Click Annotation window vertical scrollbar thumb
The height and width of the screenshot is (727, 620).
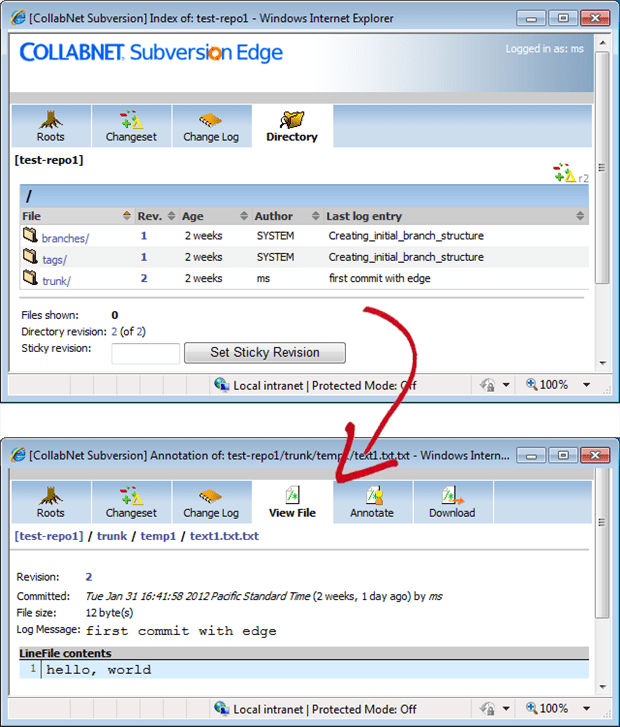click(x=602, y=542)
